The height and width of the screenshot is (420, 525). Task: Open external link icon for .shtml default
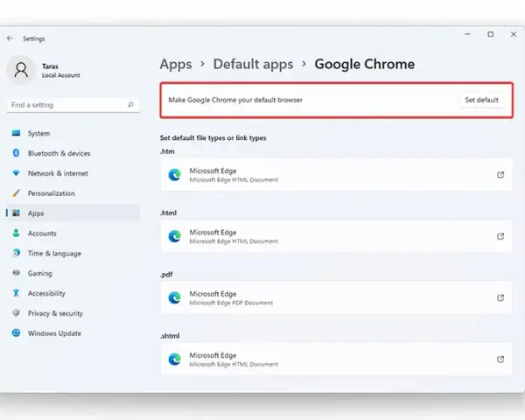click(x=500, y=360)
